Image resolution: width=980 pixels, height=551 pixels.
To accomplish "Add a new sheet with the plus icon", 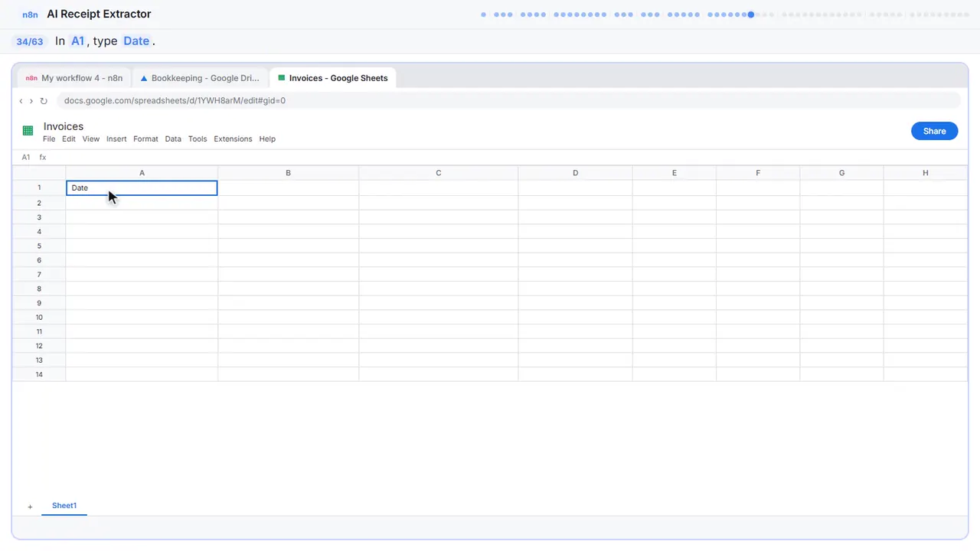I will point(30,507).
